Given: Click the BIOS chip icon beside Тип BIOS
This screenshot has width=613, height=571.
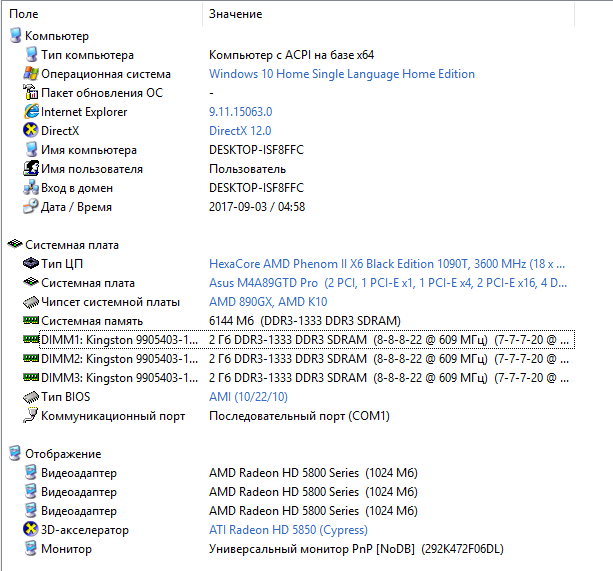Looking at the screenshot, I should (31, 397).
